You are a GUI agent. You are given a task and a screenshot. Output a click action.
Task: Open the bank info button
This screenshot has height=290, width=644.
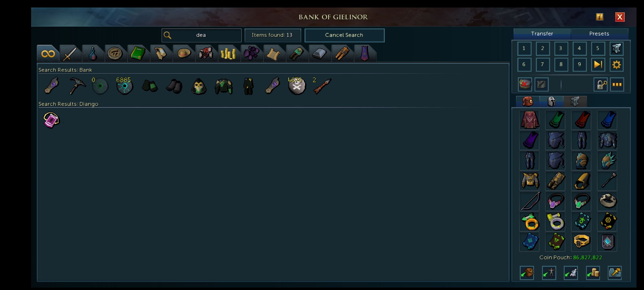point(599,17)
